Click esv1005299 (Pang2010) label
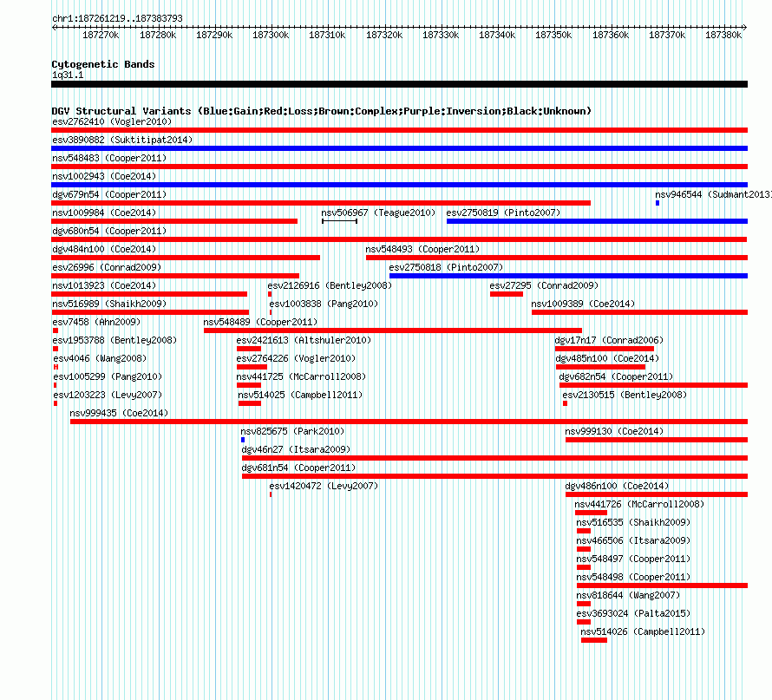Image resolution: width=772 pixels, height=700 pixels. coord(108,376)
